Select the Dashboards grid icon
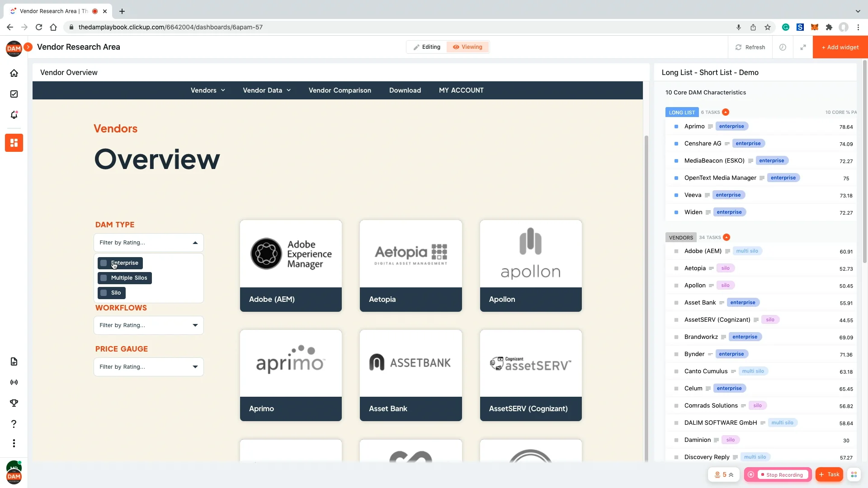Screen dimensions: 868x488 pyautogui.click(x=14, y=142)
